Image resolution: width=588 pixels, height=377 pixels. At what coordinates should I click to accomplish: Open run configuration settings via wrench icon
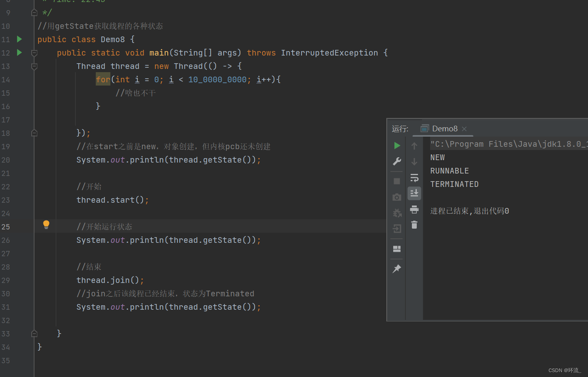[x=396, y=161]
